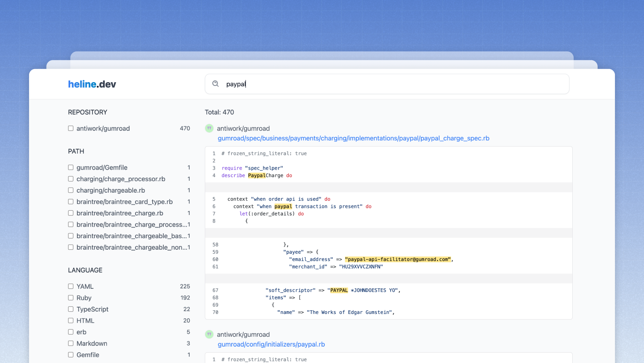Click the Ruby count 192
Viewport: 644px width, 363px height.
coord(185,298)
